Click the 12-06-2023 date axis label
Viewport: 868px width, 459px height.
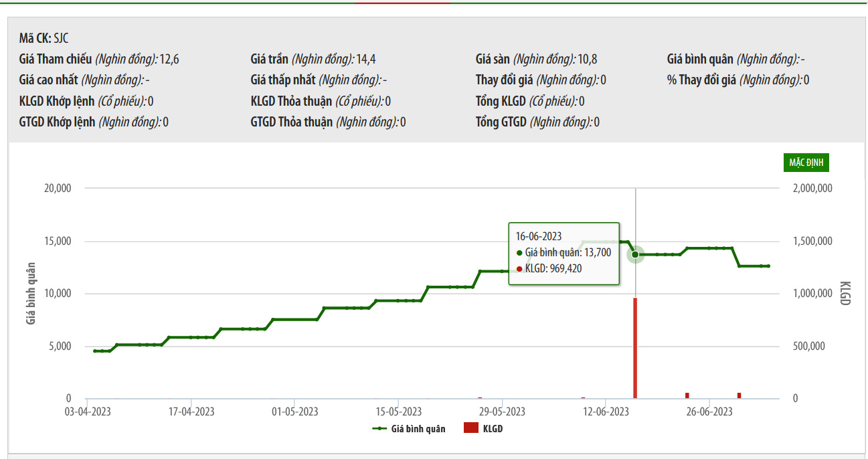point(606,411)
